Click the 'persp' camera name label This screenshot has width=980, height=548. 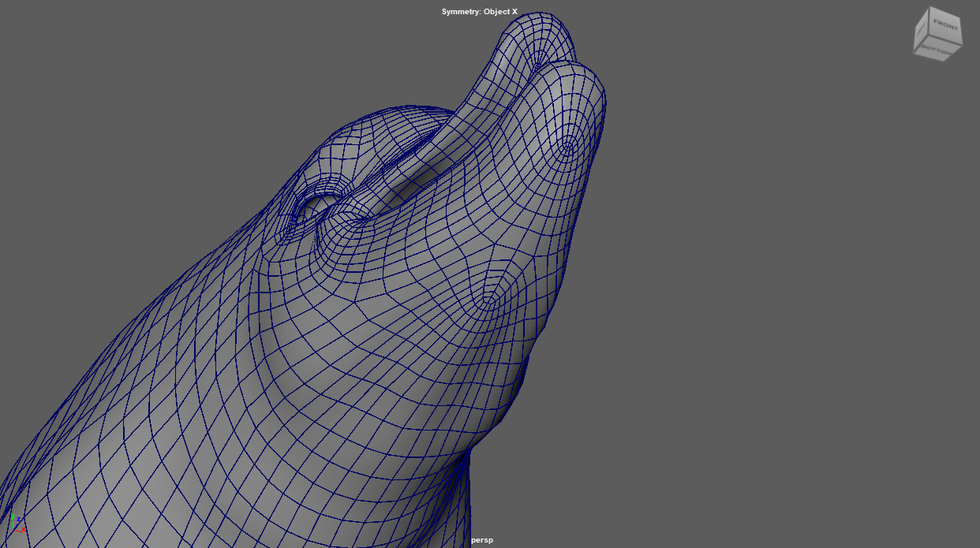pos(482,540)
